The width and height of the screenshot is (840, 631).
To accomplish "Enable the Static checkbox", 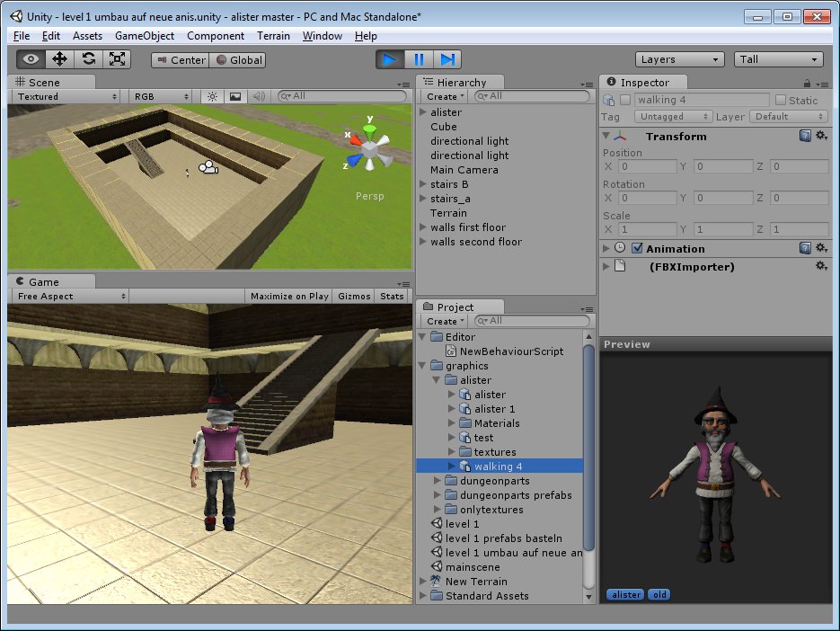I will (780, 100).
